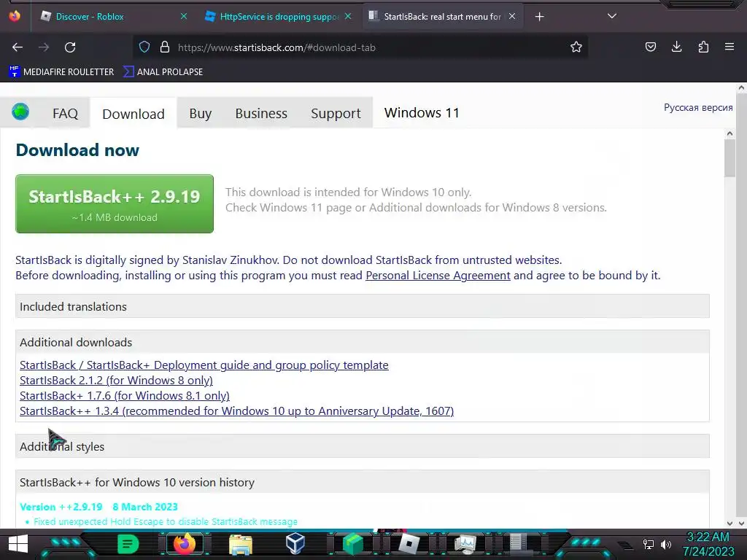The image size is (747, 560).
Task: Open a new browser tab
Action: click(539, 17)
